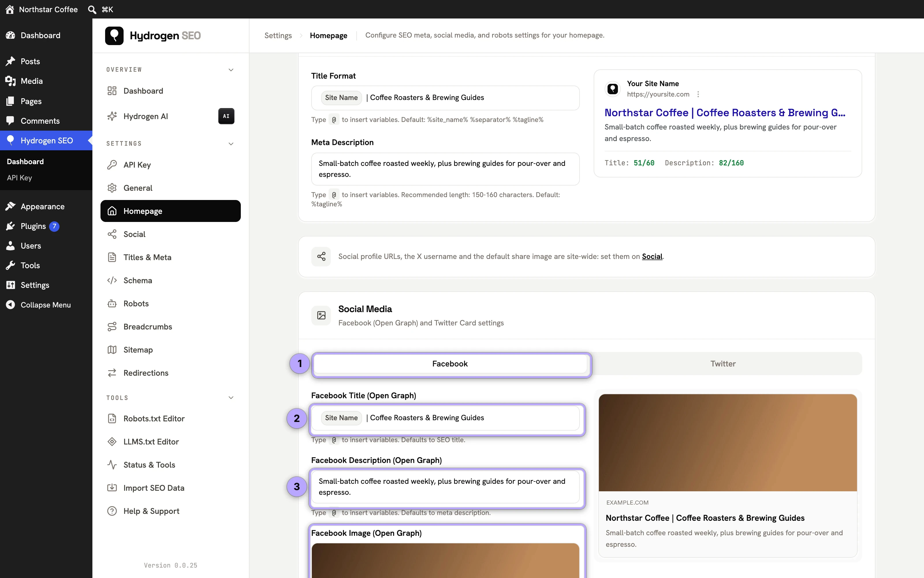
Task: Open API Key settings with key icon
Action: (170, 165)
